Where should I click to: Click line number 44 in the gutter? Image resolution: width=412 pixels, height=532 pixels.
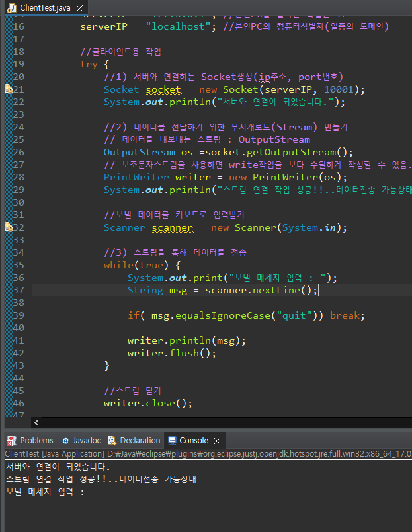19,378
